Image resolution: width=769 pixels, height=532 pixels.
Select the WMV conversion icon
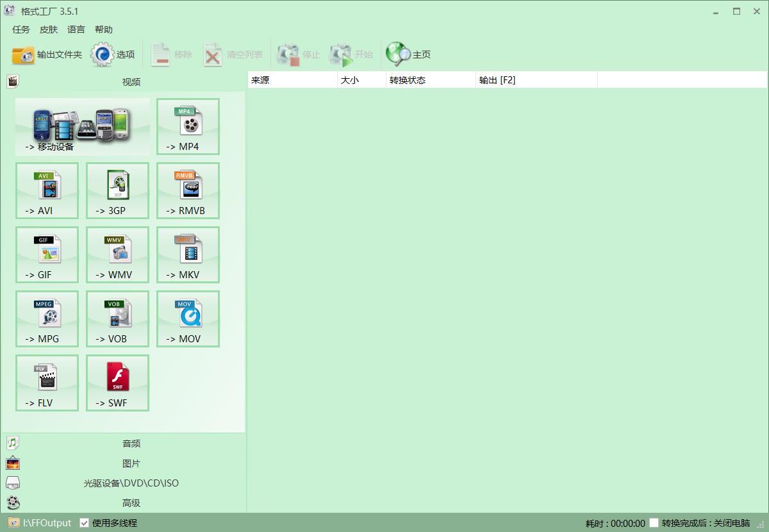[117, 254]
